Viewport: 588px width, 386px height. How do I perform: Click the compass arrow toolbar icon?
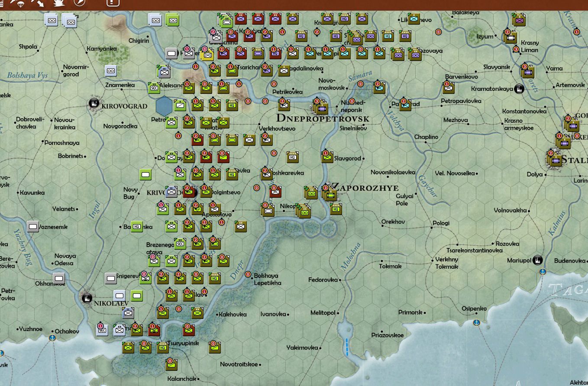[x=80, y=3]
